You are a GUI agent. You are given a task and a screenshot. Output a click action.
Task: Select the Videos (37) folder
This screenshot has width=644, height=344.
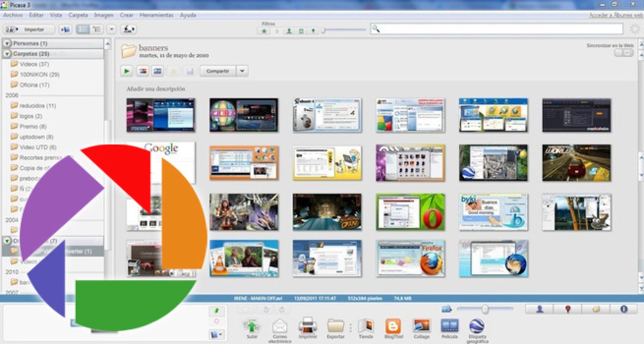(34, 64)
